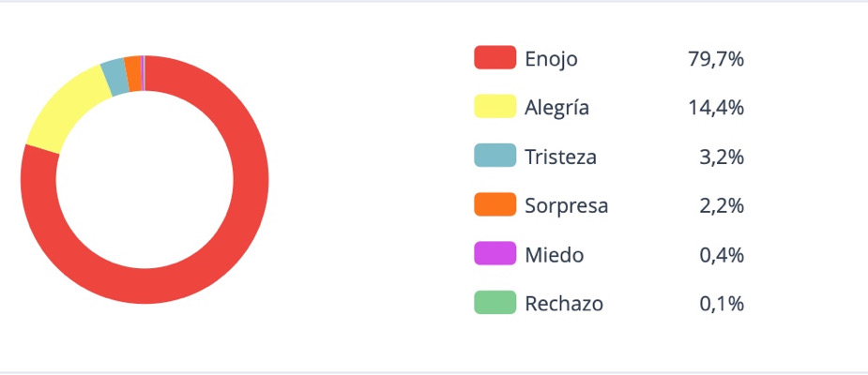Click the 14,4% value for Alegría
This screenshot has width=868, height=375.
tap(716, 107)
